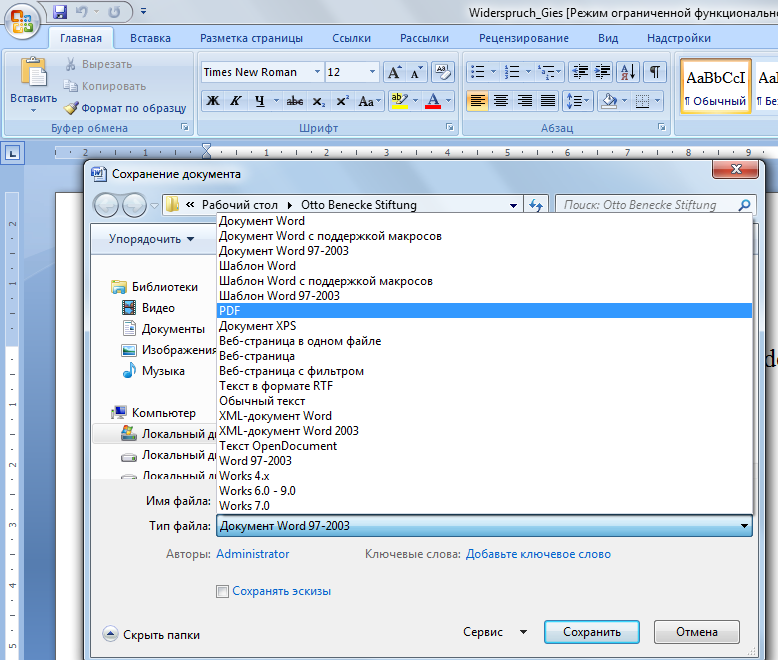Open the 'Сервис' dropdown
The image size is (778, 660).
point(495,632)
